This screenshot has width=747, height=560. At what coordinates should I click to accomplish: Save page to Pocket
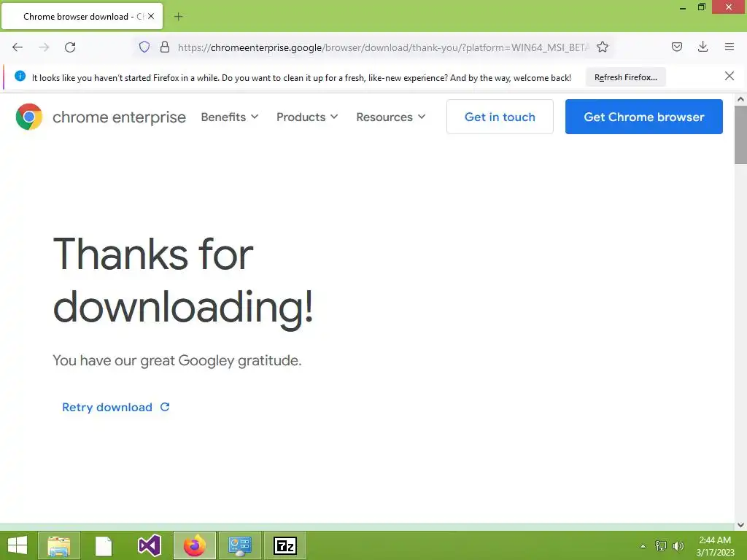[x=677, y=47]
